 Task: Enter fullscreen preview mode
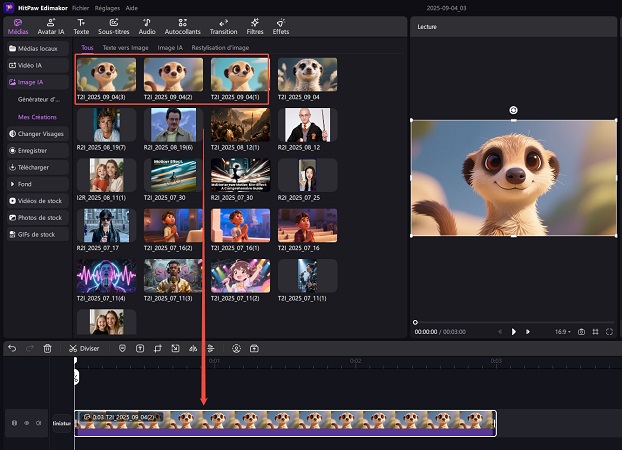tap(609, 332)
